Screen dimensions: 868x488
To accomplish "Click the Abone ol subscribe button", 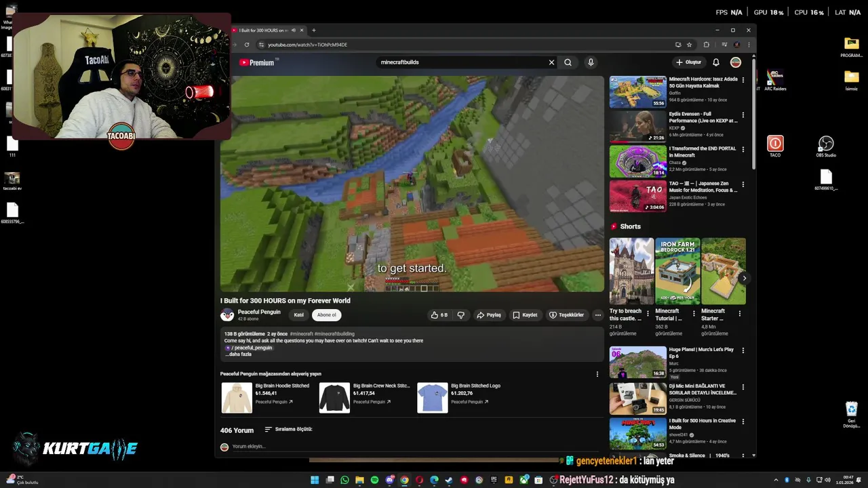I will (x=326, y=315).
